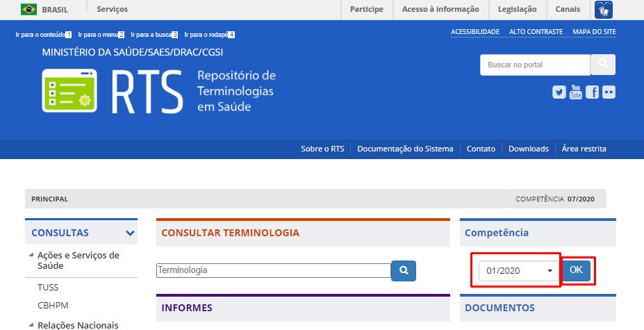Click the Buscar no portal field
644x330 pixels.
coord(535,65)
